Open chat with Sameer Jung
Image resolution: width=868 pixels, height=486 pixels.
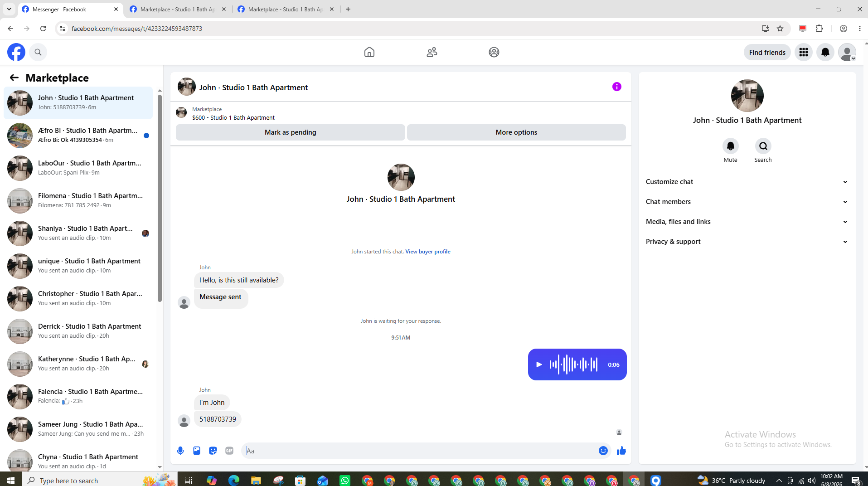78,429
